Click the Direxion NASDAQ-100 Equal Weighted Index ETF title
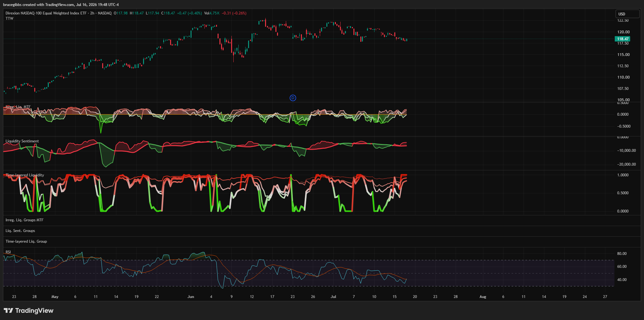The width and height of the screenshot is (644, 320). (x=46, y=13)
